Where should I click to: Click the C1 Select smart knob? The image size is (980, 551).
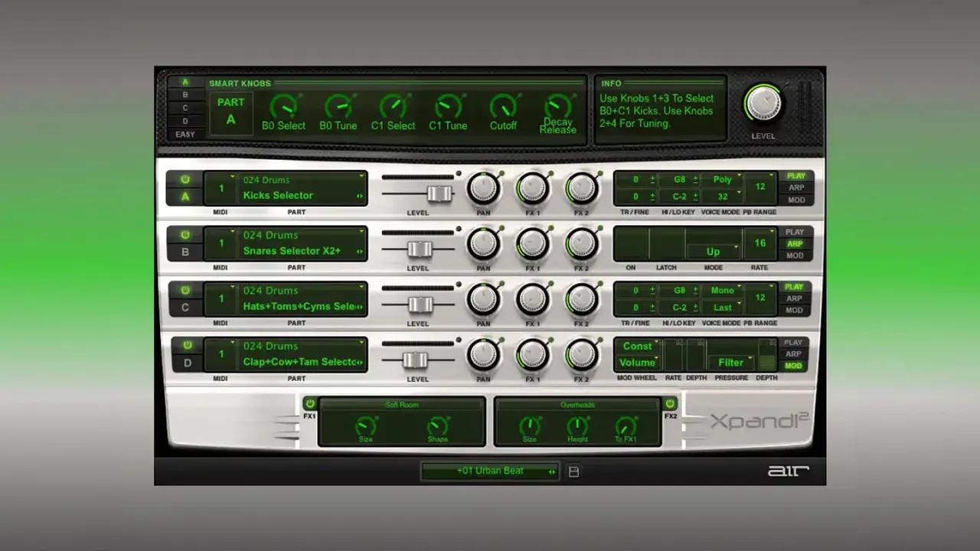coord(393,106)
